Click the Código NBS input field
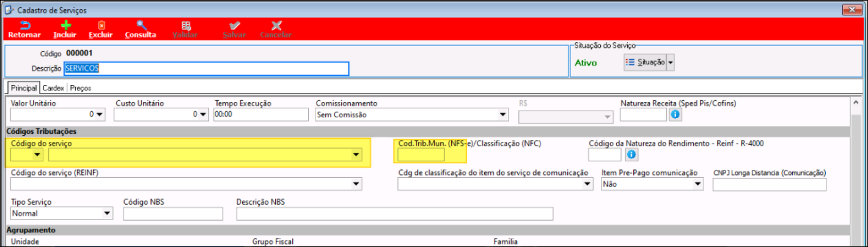Viewport: 868px width, 247px height. pyautogui.click(x=173, y=213)
